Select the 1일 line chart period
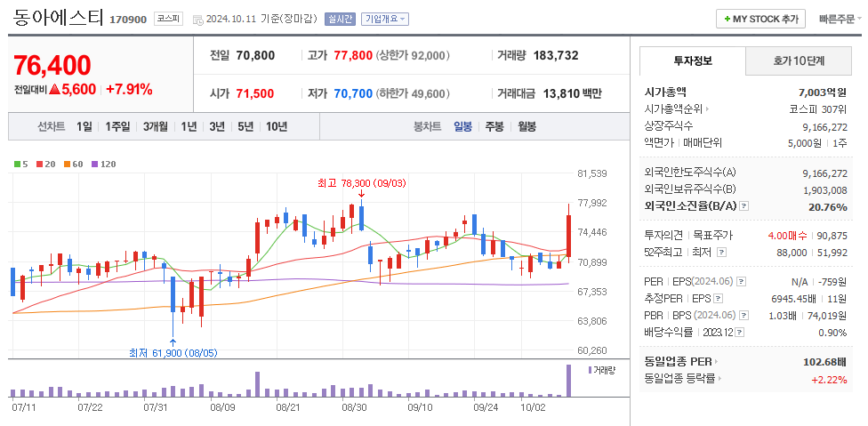The width and height of the screenshot is (868, 426). coord(84,126)
